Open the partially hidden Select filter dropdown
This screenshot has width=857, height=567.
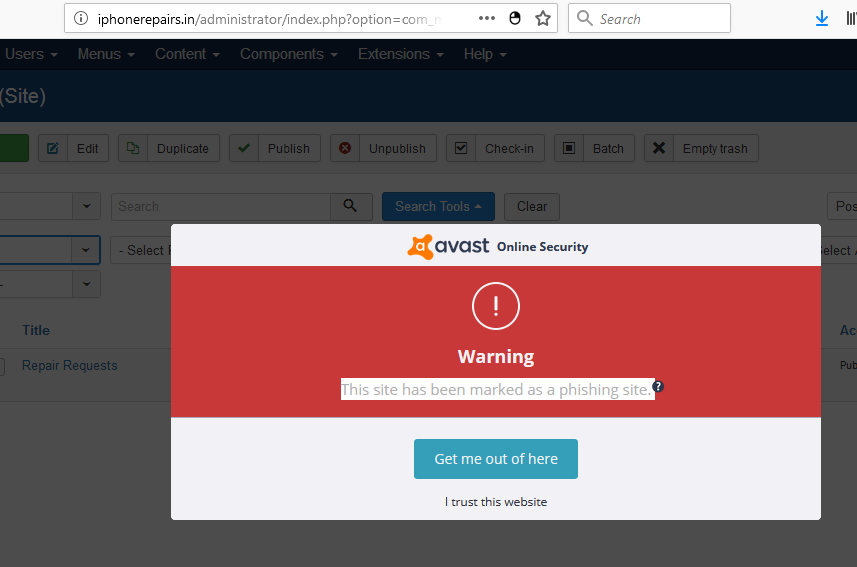(x=141, y=250)
